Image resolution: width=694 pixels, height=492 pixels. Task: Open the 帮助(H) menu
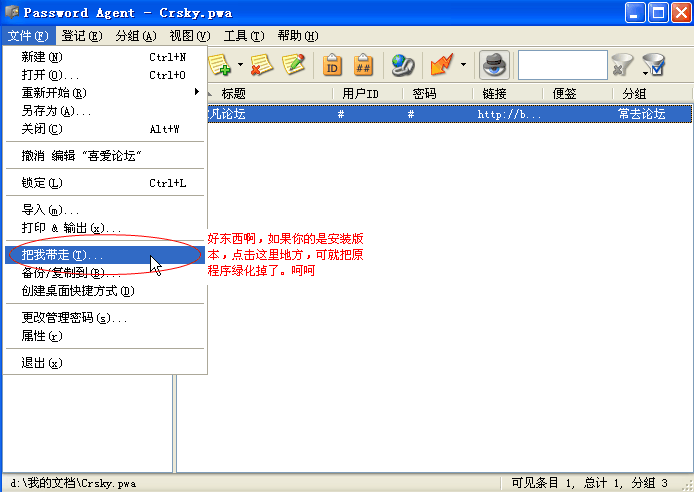click(x=298, y=36)
